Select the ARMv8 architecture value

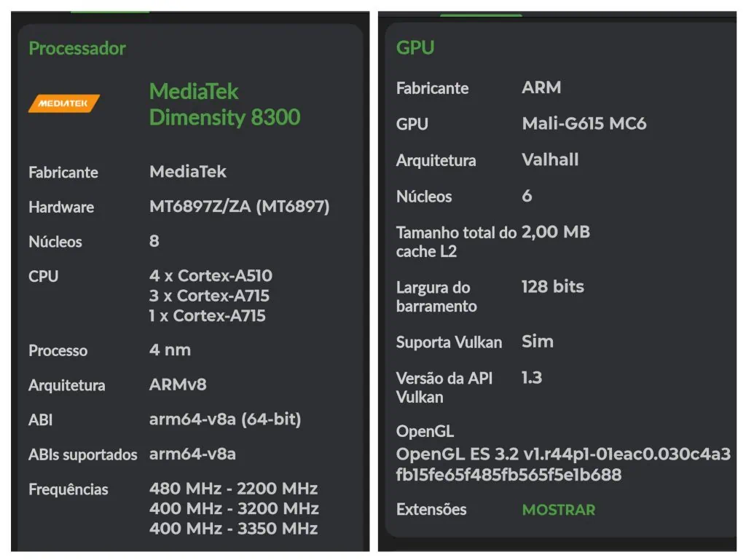[178, 385]
